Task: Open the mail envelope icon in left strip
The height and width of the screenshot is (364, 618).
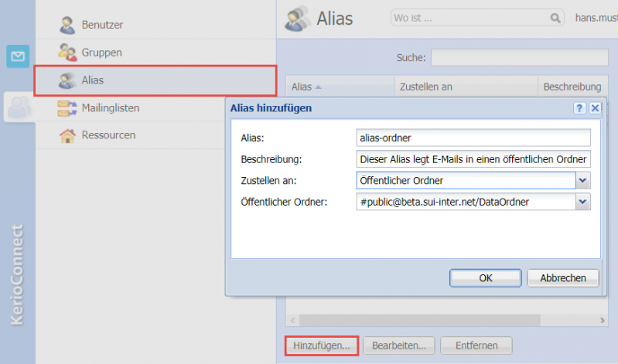Action: 18,56
